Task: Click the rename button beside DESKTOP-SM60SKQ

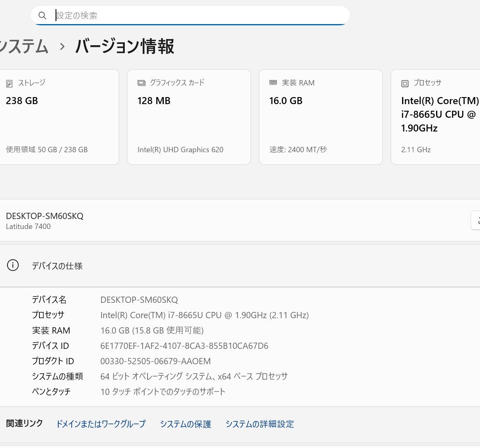Action: pos(475,220)
